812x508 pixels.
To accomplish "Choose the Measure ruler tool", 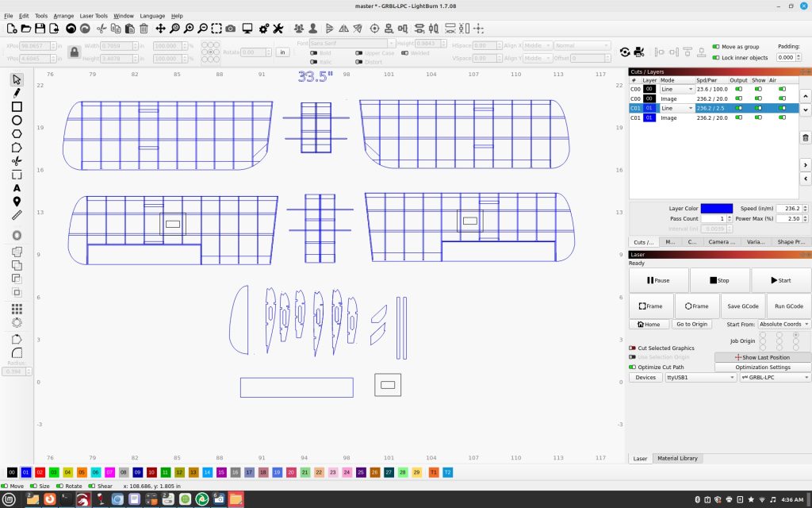I will click(17, 215).
